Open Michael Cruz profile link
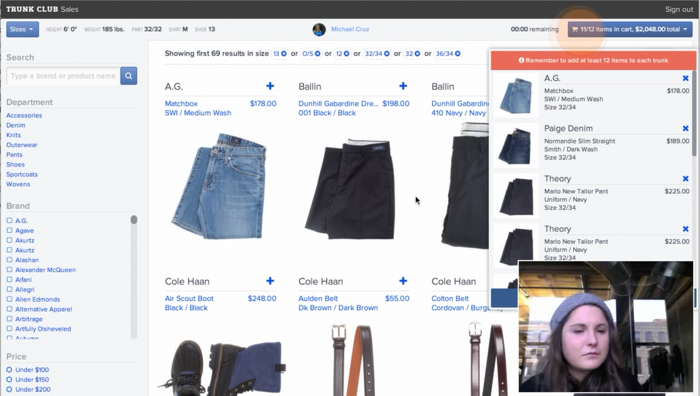 pyautogui.click(x=350, y=29)
